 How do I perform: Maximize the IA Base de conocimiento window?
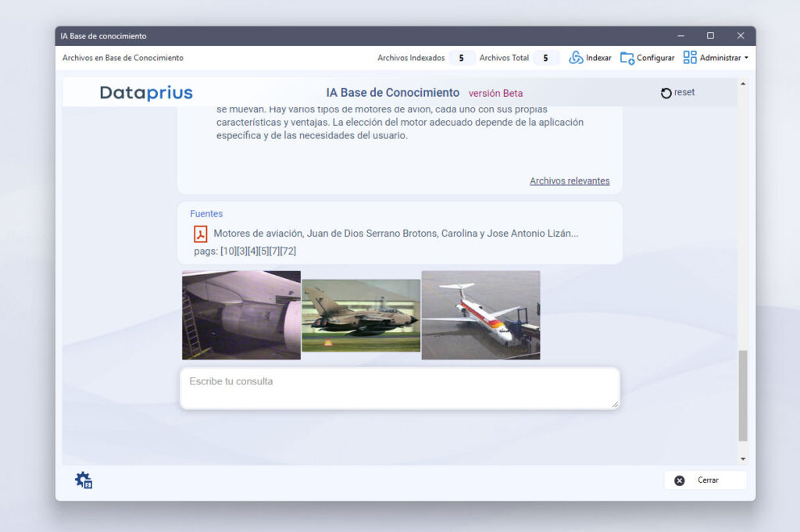pyautogui.click(x=710, y=36)
